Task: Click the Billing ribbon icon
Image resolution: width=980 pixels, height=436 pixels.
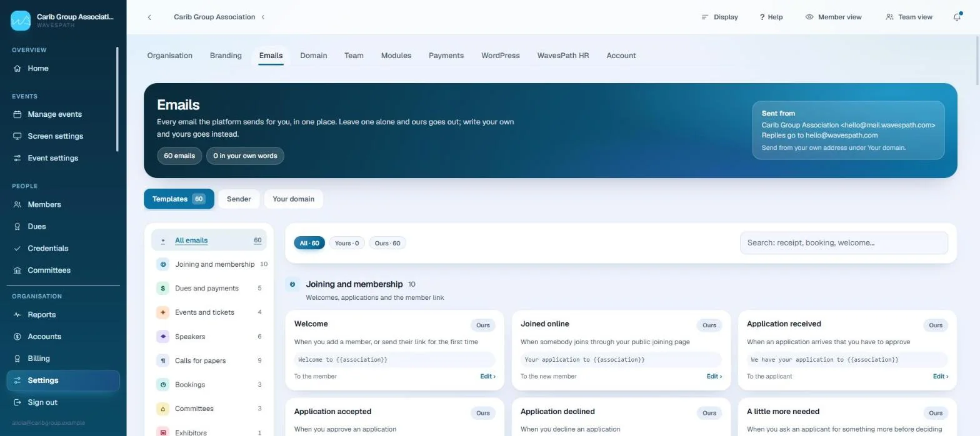Action: coord(17,359)
